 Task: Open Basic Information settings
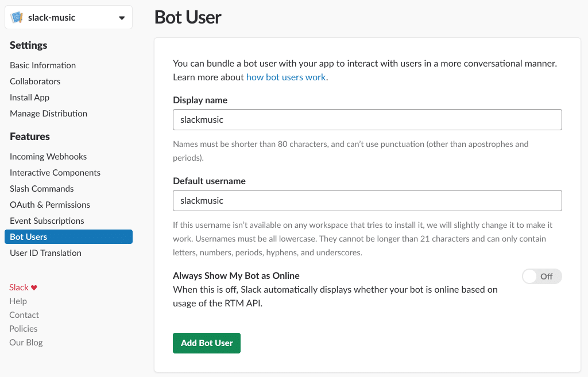(x=42, y=65)
